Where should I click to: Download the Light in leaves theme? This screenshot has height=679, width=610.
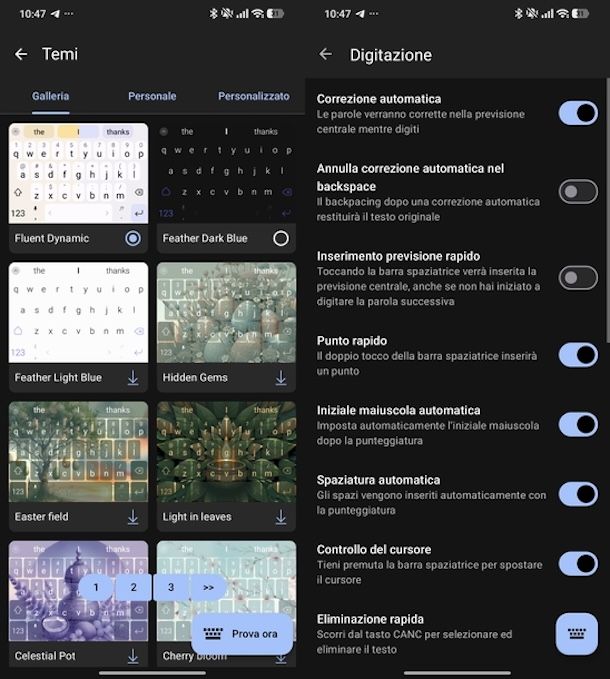point(281,517)
